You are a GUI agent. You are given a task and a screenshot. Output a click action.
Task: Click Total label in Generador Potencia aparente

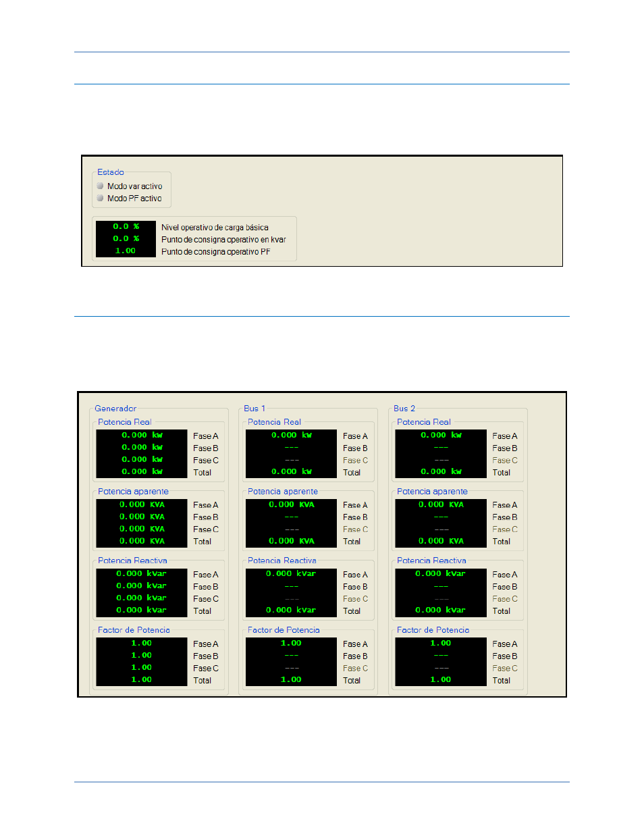pos(203,542)
